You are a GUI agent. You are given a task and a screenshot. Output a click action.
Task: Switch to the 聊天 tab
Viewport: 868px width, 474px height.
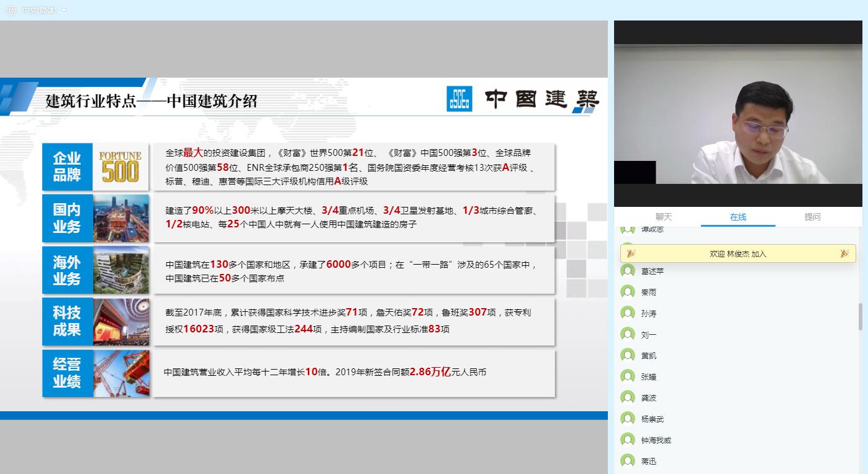click(x=664, y=217)
